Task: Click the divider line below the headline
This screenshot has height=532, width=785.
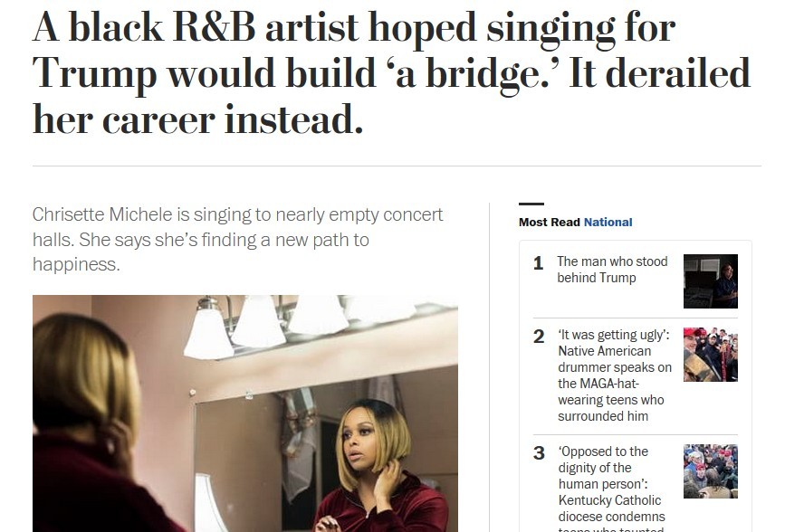Action: (397, 166)
